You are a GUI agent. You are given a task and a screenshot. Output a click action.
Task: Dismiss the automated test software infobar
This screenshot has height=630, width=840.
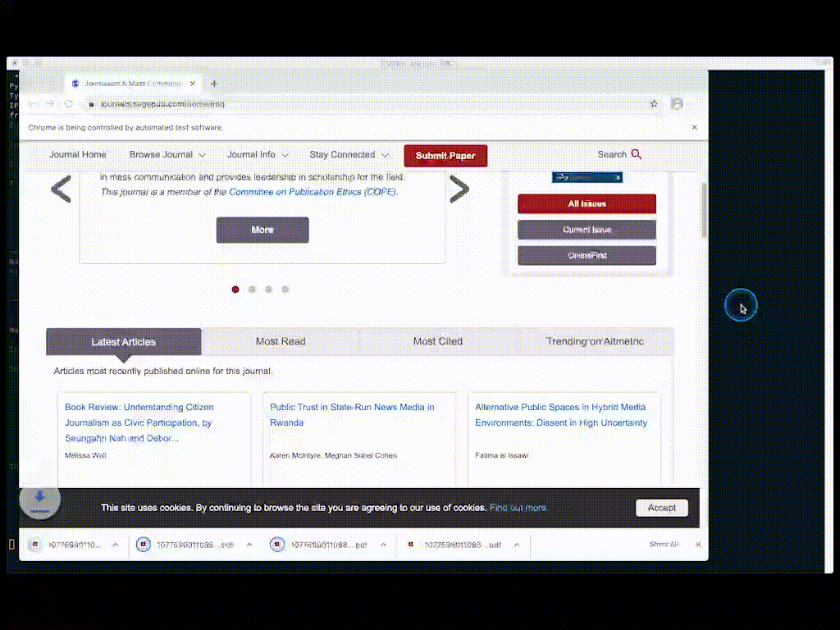[694, 127]
